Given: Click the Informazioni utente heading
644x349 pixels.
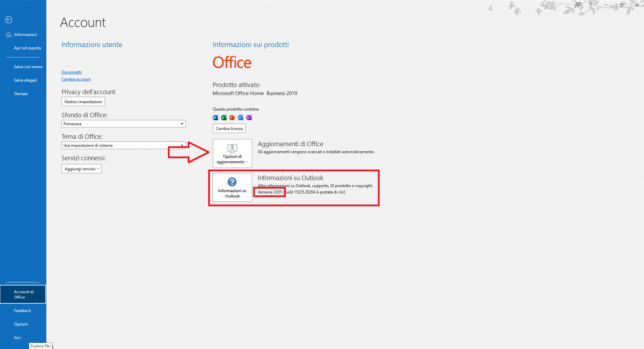Looking at the screenshot, I should click(x=92, y=45).
